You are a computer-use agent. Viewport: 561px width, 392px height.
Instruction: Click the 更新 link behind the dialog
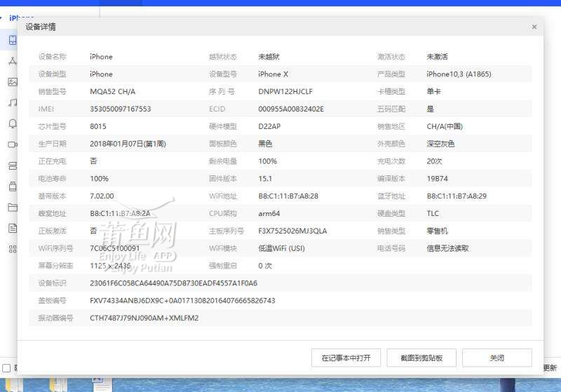pos(550,367)
